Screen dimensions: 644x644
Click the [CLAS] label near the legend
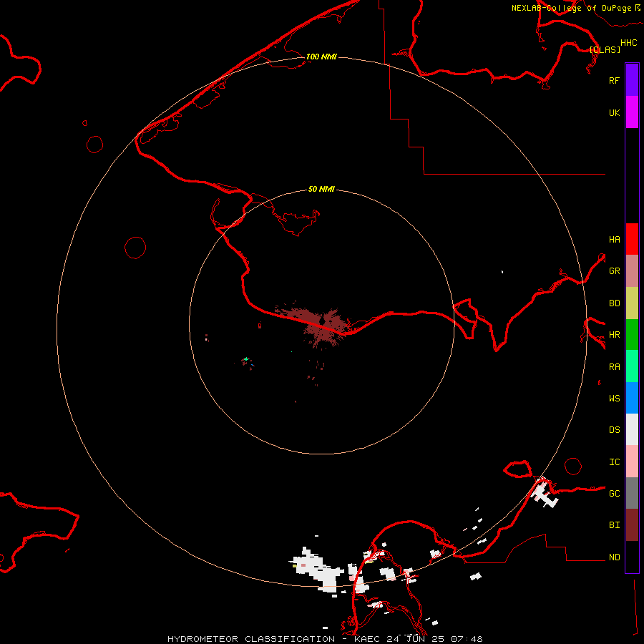pyautogui.click(x=605, y=49)
